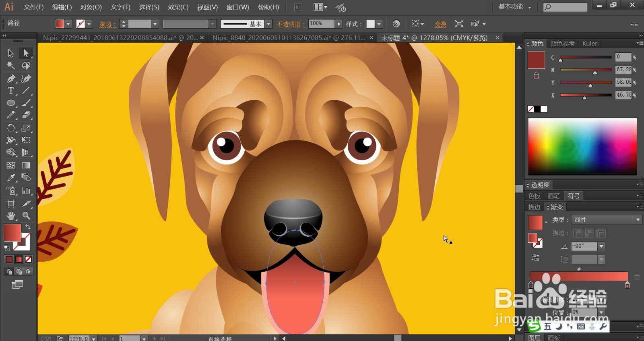The width and height of the screenshot is (644, 341).
Task: Enable Draw Behind mode
Action: (x=19, y=271)
